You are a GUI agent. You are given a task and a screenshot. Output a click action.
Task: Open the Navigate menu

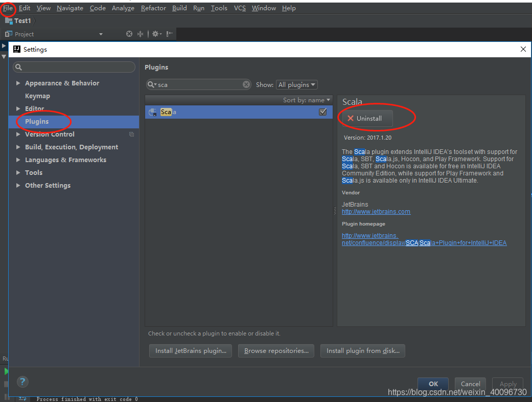[x=70, y=8]
